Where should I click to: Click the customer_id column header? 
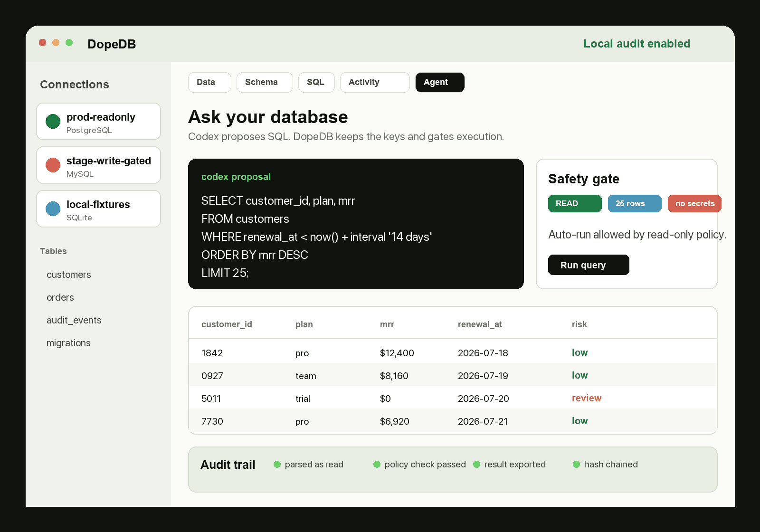(227, 324)
